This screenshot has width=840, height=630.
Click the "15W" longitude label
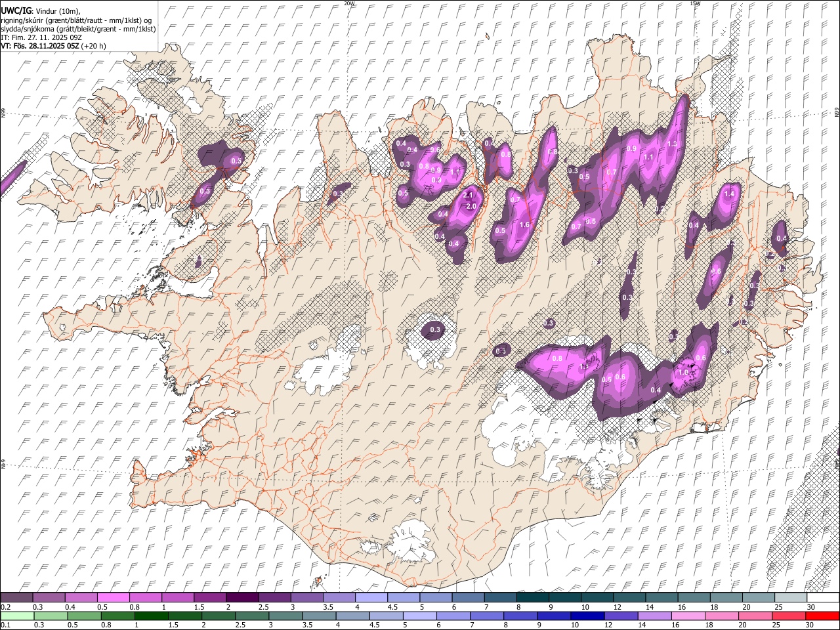[695, 3]
